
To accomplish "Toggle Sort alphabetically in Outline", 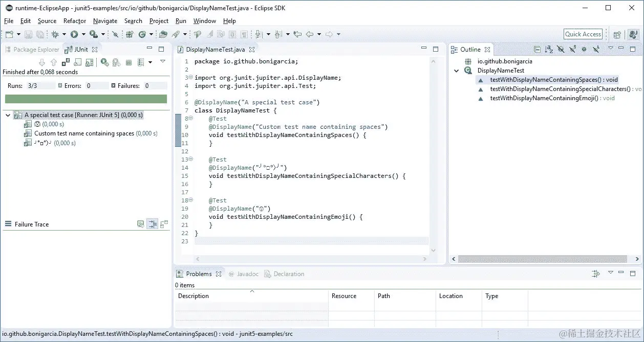I will tap(549, 50).
